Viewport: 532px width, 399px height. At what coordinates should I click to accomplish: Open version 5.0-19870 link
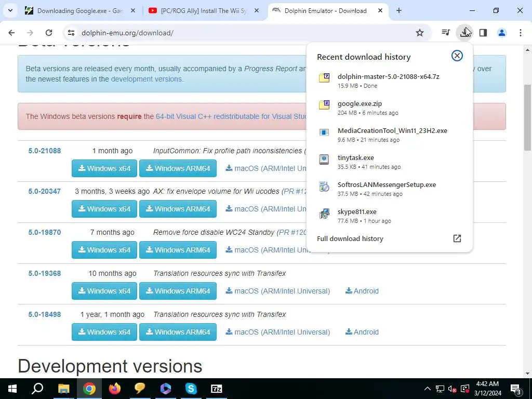click(x=45, y=232)
